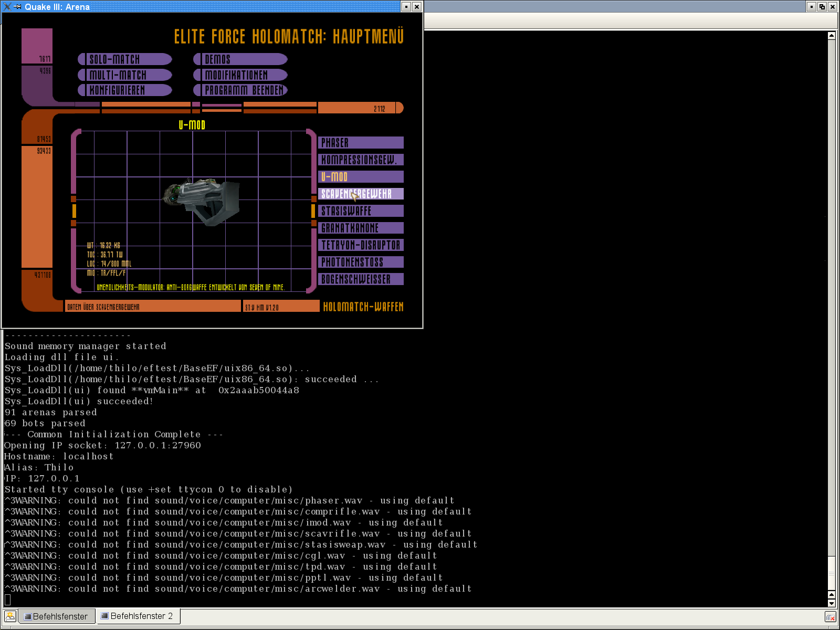The height and width of the screenshot is (630, 840).
Task: Open the Solo-Match menu entry
Action: (x=125, y=59)
